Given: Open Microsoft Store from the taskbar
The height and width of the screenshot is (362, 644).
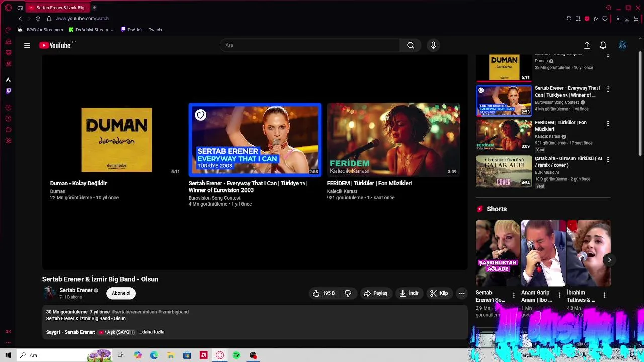Looking at the screenshot, I should [x=187, y=355].
